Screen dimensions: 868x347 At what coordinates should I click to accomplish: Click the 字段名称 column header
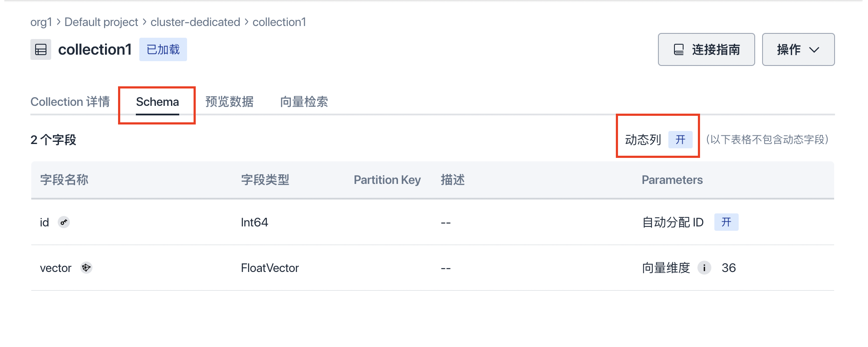coord(64,180)
